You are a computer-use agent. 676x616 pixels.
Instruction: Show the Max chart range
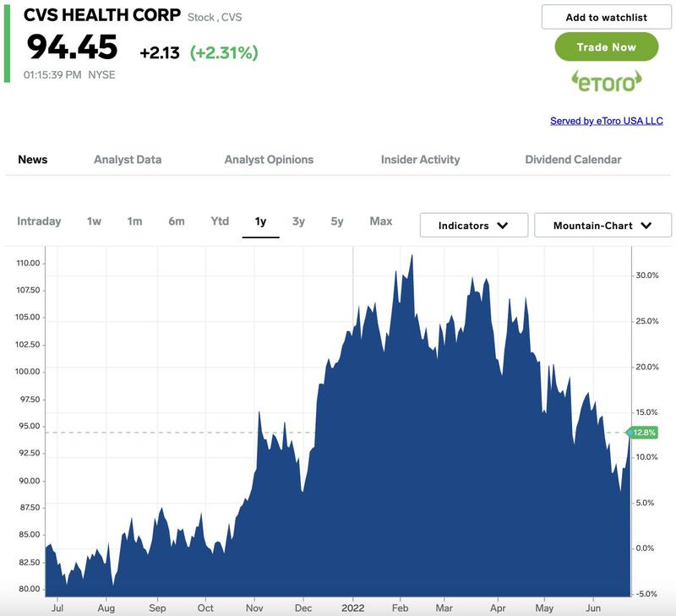pos(381,221)
